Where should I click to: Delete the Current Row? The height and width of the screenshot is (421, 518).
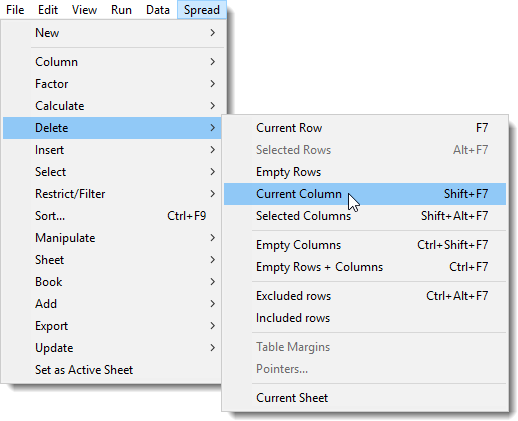pyautogui.click(x=365, y=128)
